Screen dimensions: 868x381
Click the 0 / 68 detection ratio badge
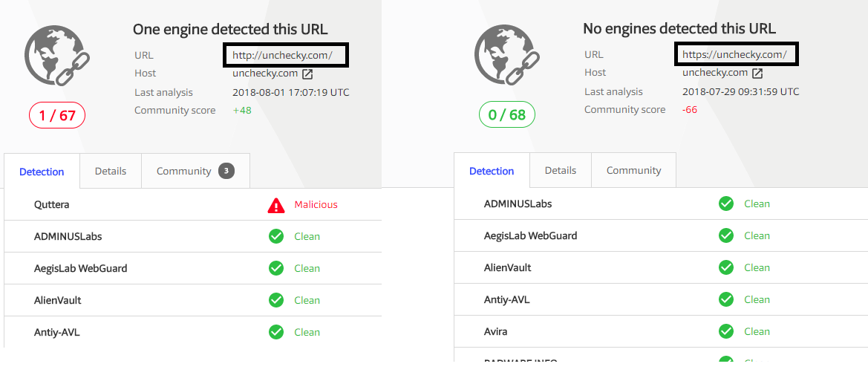[507, 114]
